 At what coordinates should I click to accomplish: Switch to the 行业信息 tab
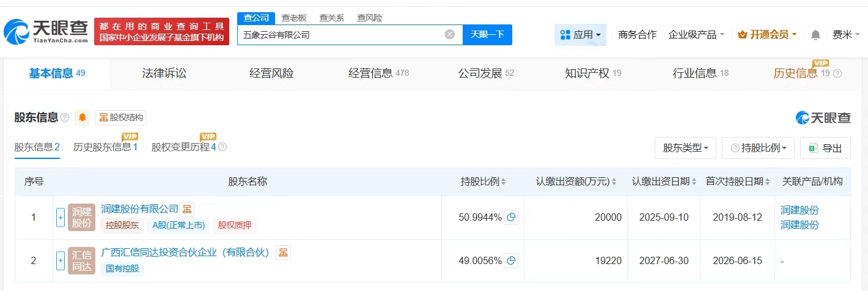pyautogui.click(x=701, y=73)
